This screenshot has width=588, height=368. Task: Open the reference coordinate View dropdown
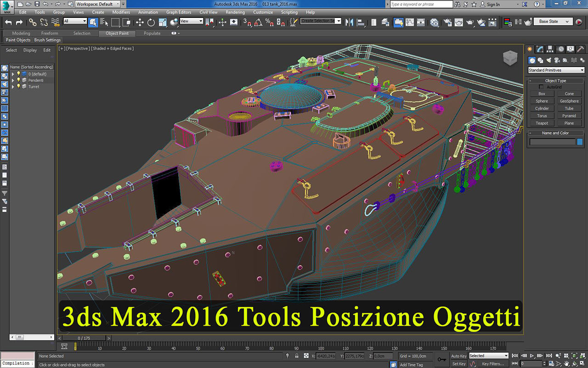coord(191,21)
